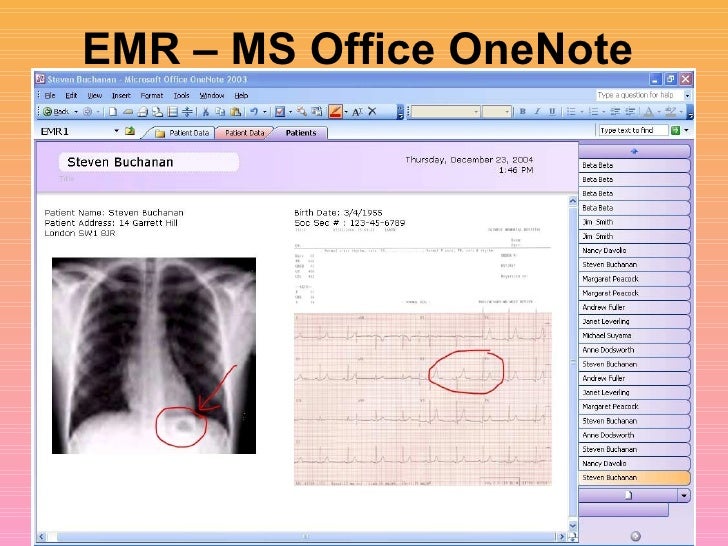Toggle the bulleted list

(571, 111)
